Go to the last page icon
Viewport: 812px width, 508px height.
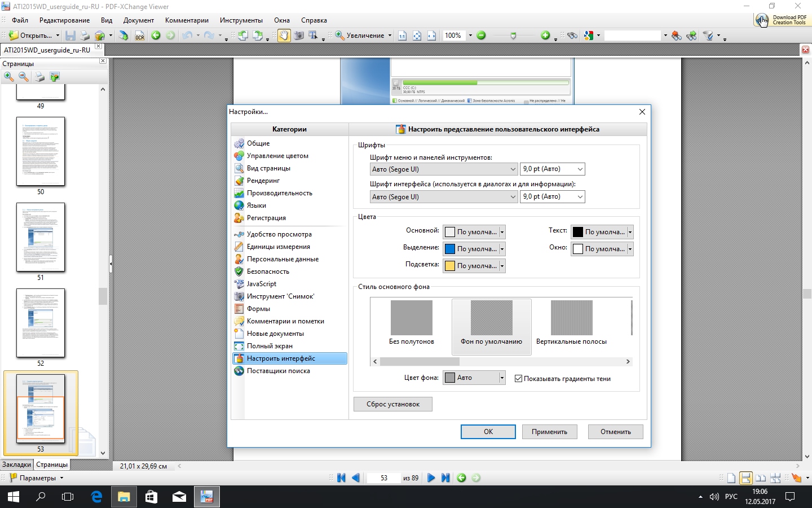(x=445, y=478)
